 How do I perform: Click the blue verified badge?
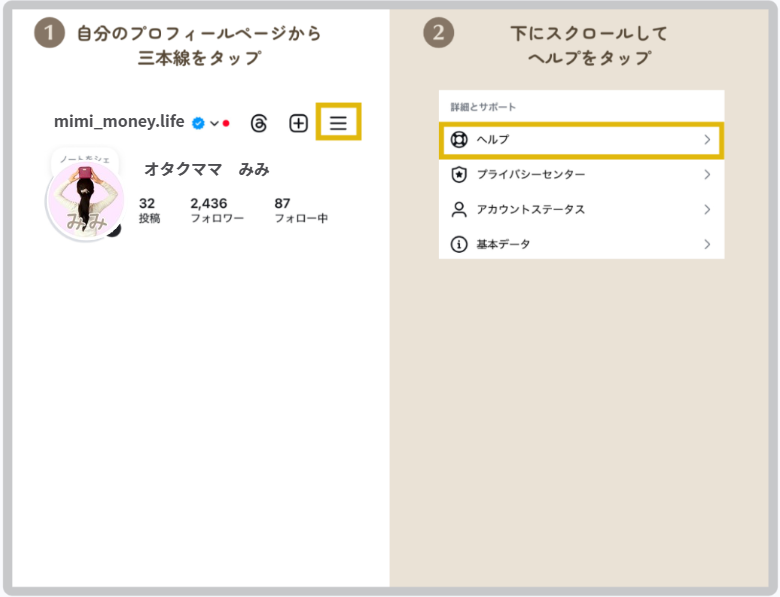pyautogui.click(x=198, y=123)
